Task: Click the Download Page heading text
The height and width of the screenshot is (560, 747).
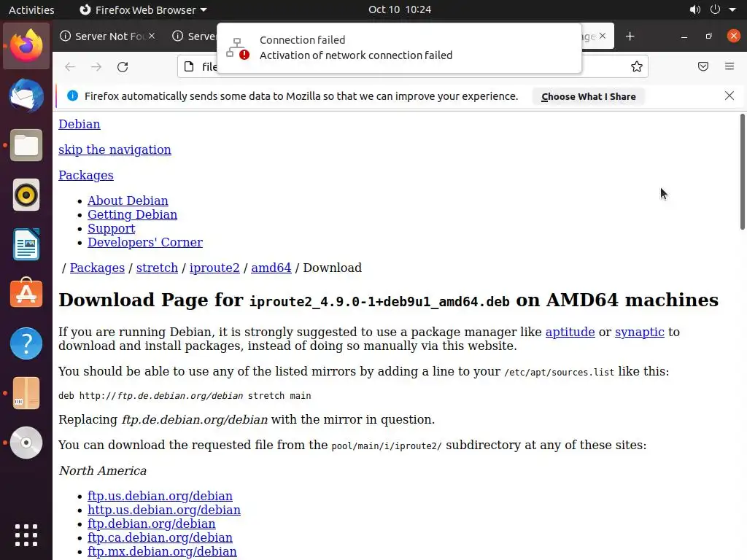Action: pyautogui.click(x=388, y=300)
